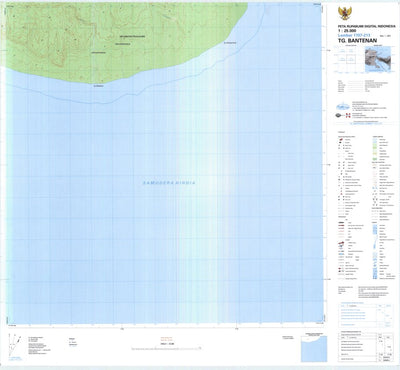Image resolution: width=400 pixels, height=370 pixels.
Task: Click the blue mapping agency logo
Action: pyautogui.click(x=343, y=106)
